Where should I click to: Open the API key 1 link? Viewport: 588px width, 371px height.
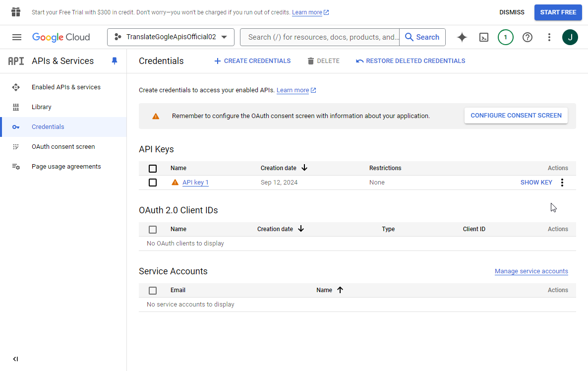195,183
